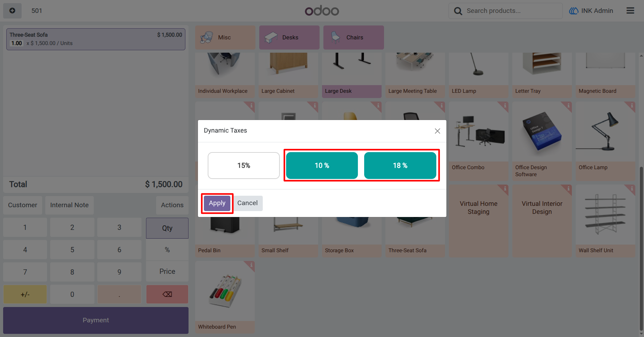This screenshot has height=337, width=644.
Task: Click the new order plus icon
Action: coord(12,11)
